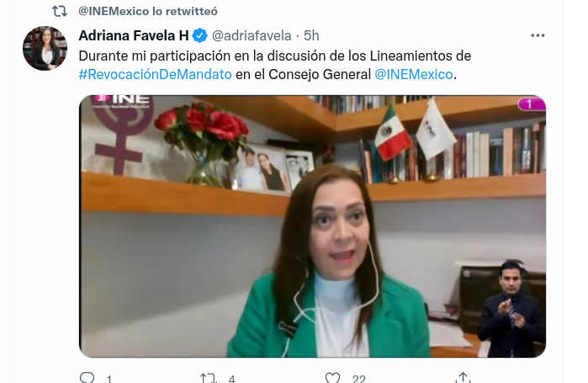Toggle the like heart icon
The width and height of the screenshot is (588, 383).
pyautogui.click(x=332, y=377)
